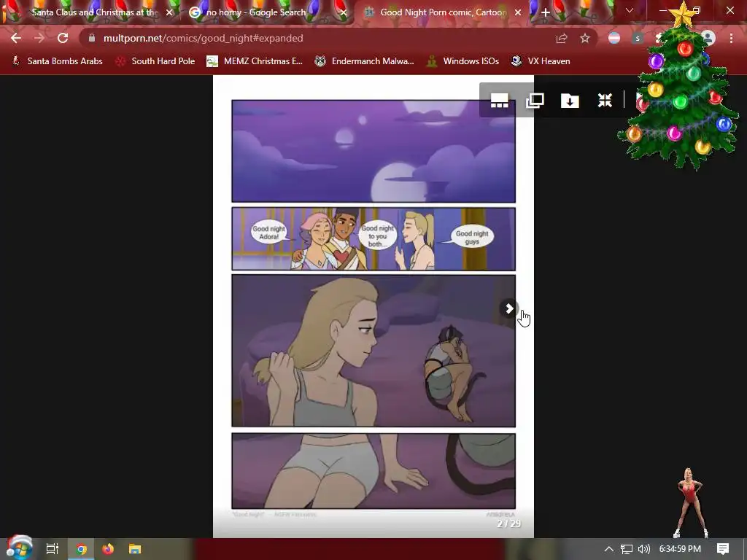Click the browser forward arrow
747x560 pixels.
[39, 38]
